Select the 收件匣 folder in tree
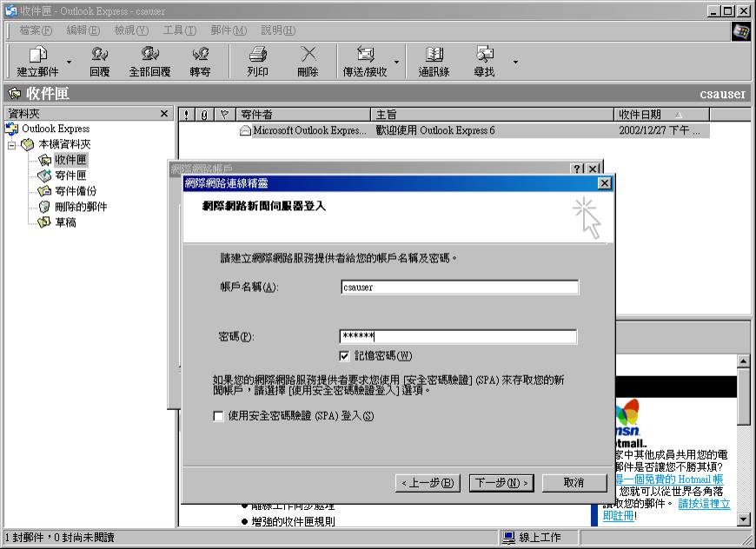The height and width of the screenshot is (549, 756). (x=70, y=160)
